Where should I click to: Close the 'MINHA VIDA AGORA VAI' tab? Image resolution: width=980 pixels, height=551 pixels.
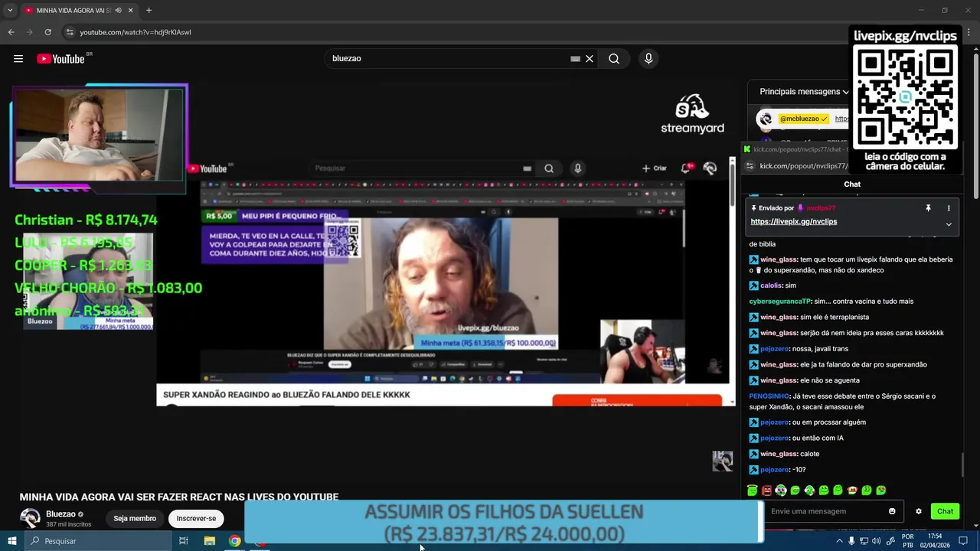tap(130, 11)
